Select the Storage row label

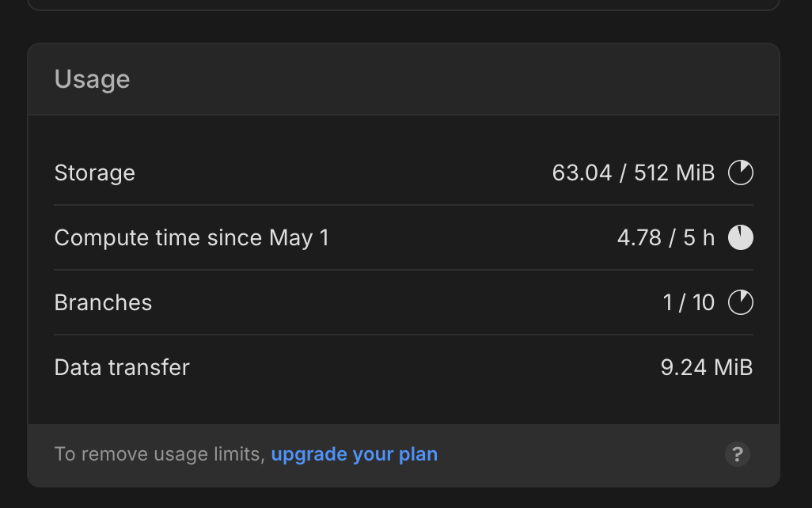tap(95, 172)
